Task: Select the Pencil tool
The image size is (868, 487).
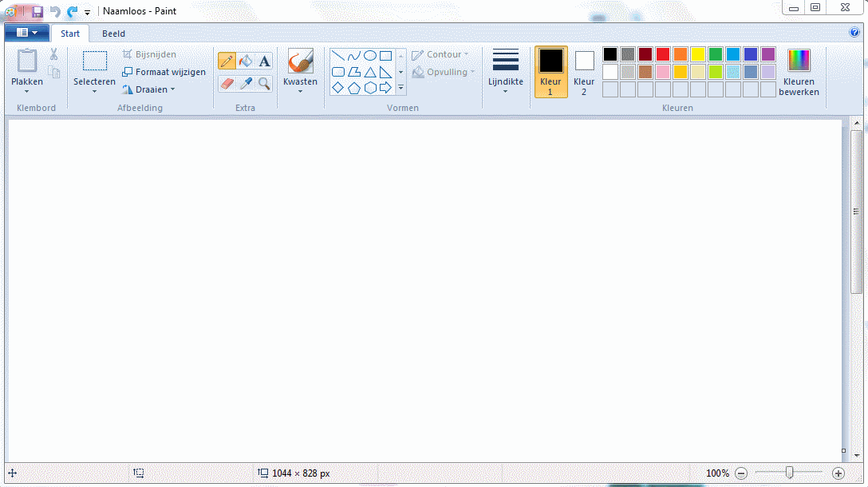Action: tap(227, 61)
